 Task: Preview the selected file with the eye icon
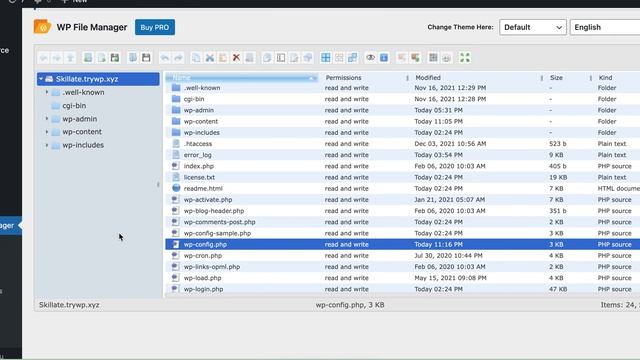[370, 58]
